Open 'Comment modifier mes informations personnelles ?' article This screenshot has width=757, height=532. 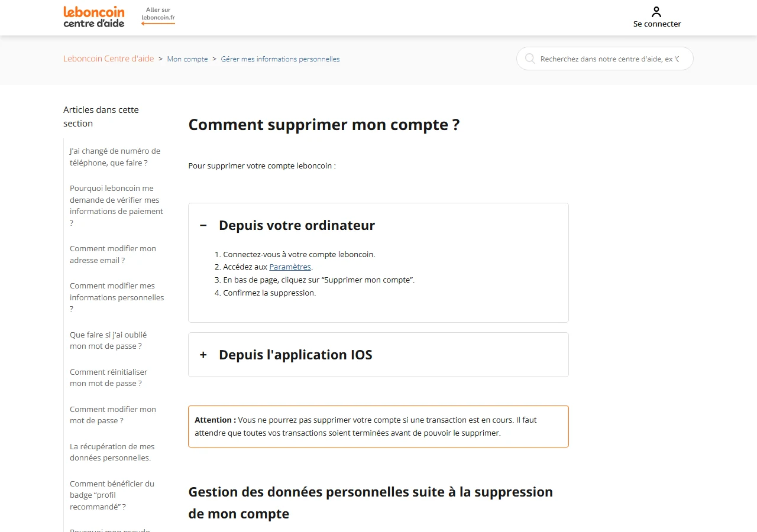point(117,297)
